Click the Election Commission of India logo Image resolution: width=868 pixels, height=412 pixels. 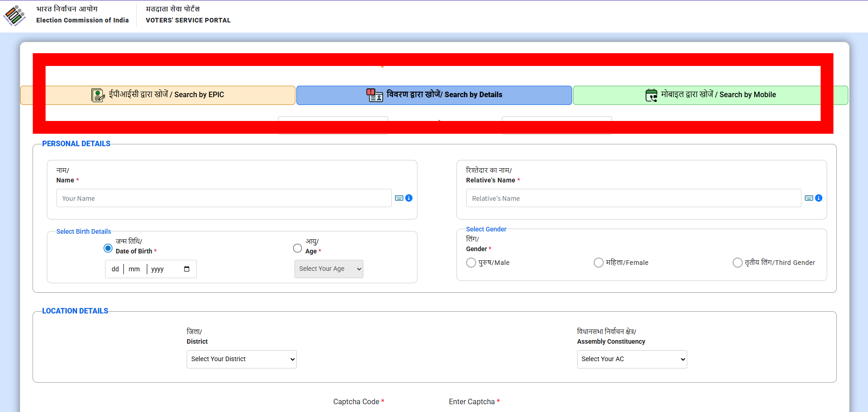pyautogui.click(x=14, y=16)
